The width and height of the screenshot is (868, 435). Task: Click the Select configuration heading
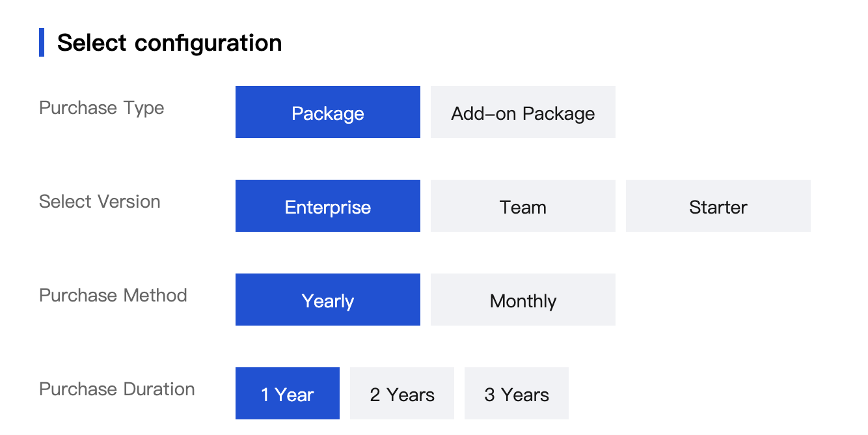(169, 43)
